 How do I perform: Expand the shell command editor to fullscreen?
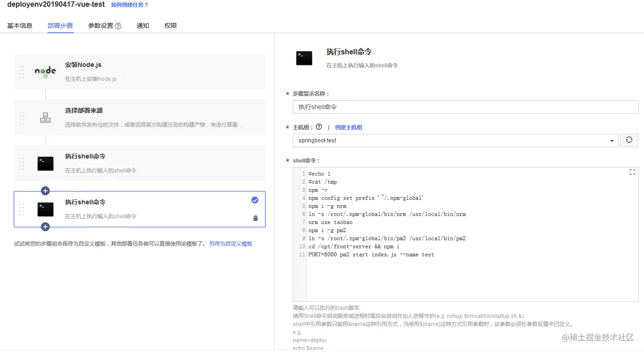tap(632, 172)
